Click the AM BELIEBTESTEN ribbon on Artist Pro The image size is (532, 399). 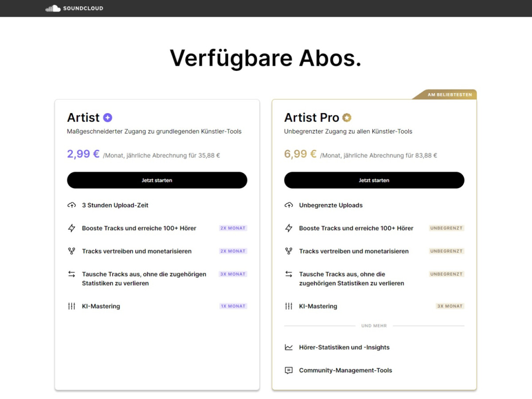449,94
